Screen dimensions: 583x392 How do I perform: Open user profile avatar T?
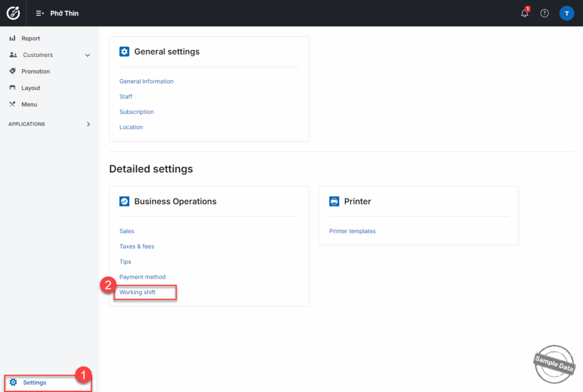(x=566, y=13)
